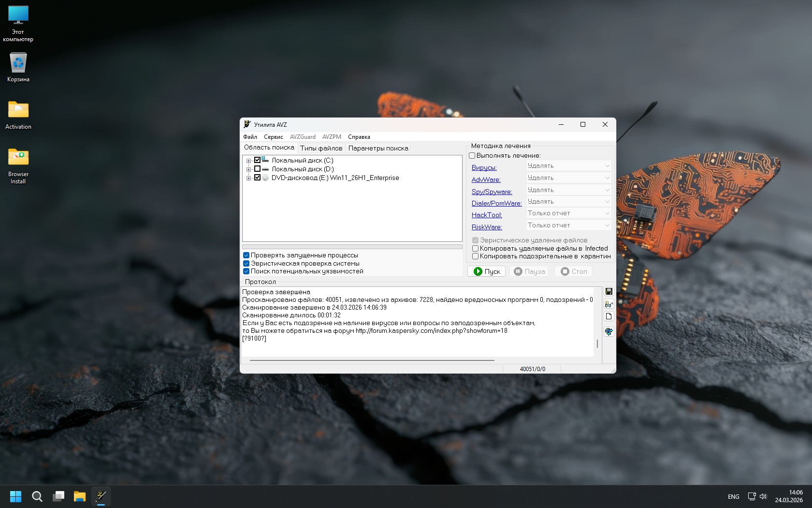Open the Windows Start menu
This screenshot has width=812, height=508.
coord(15,496)
